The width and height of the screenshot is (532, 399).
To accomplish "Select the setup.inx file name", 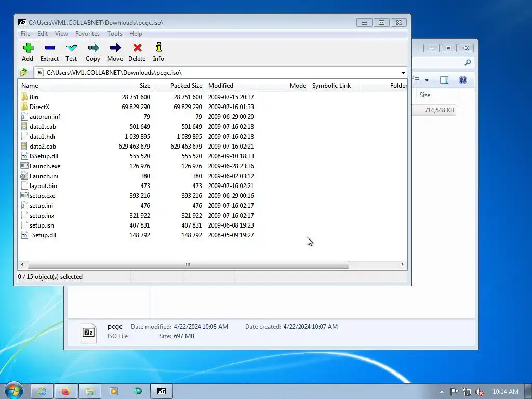I will pos(42,216).
